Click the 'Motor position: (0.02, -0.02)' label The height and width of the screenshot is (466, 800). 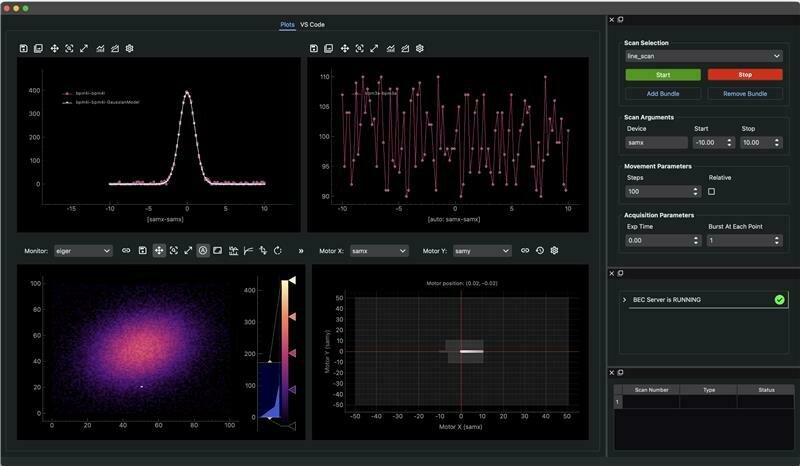pyautogui.click(x=462, y=283)
